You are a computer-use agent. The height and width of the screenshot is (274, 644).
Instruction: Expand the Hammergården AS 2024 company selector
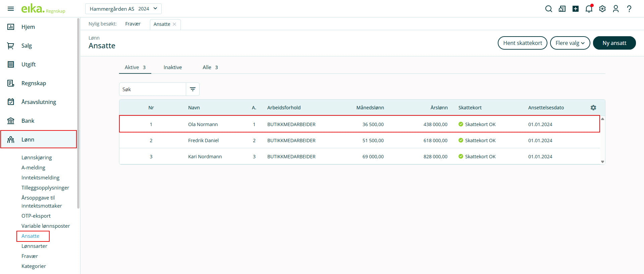[x=123, y=9]
